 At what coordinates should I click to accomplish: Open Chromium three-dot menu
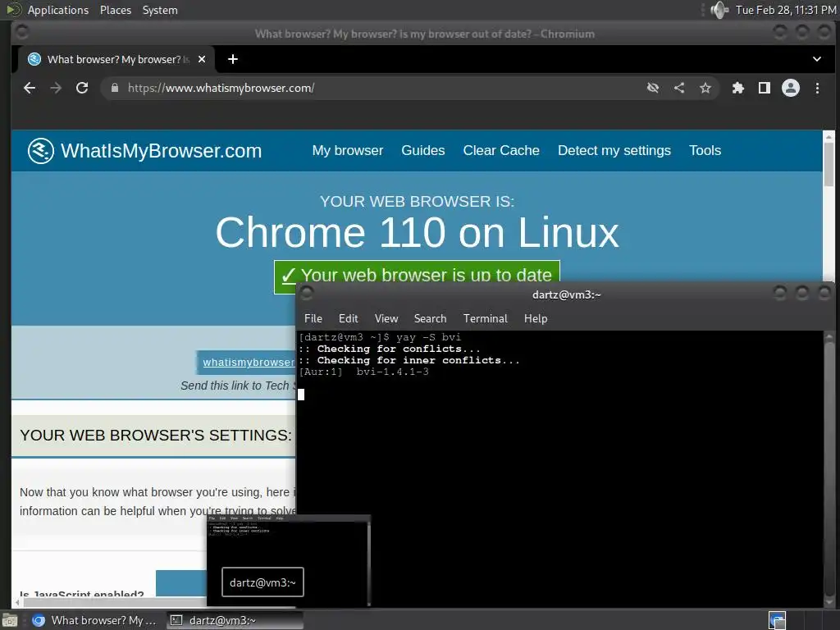click(817, 88)
